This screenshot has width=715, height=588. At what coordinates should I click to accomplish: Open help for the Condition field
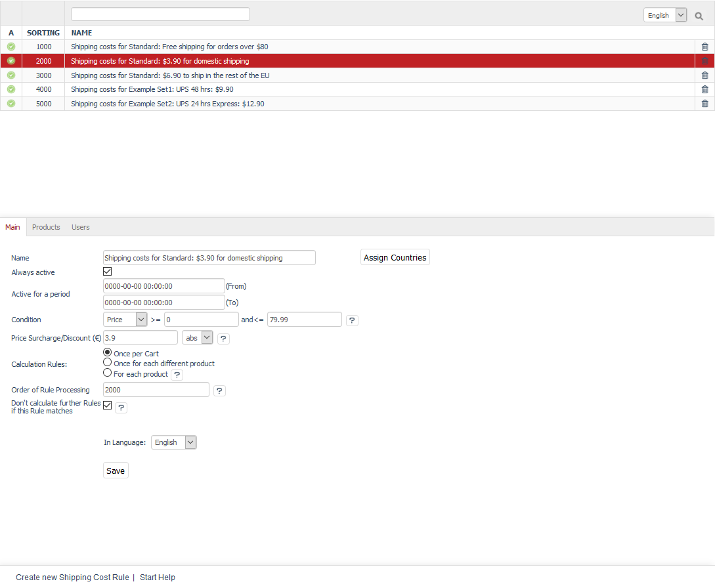point(352,320)
